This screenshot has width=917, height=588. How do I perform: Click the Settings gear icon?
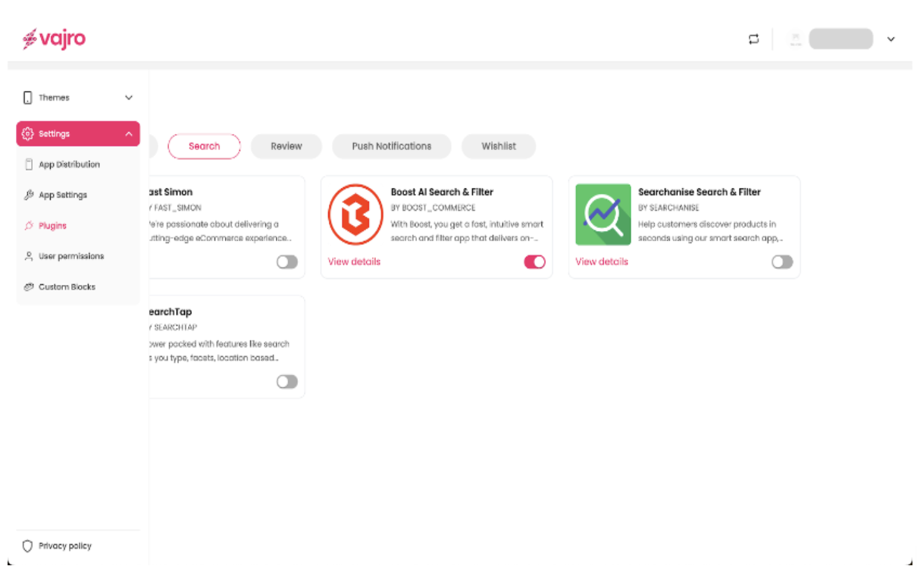click(28, 133)
